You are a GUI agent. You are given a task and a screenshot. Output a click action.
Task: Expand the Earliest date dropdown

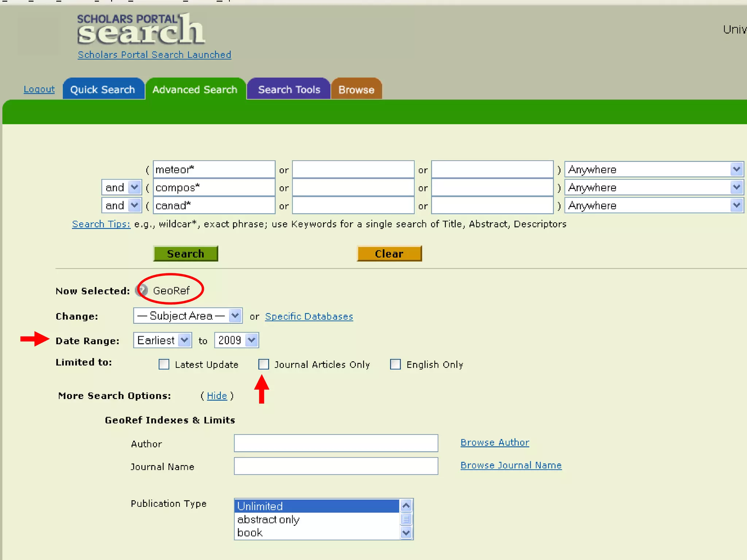pyautogui.click(x=162, y=340)
